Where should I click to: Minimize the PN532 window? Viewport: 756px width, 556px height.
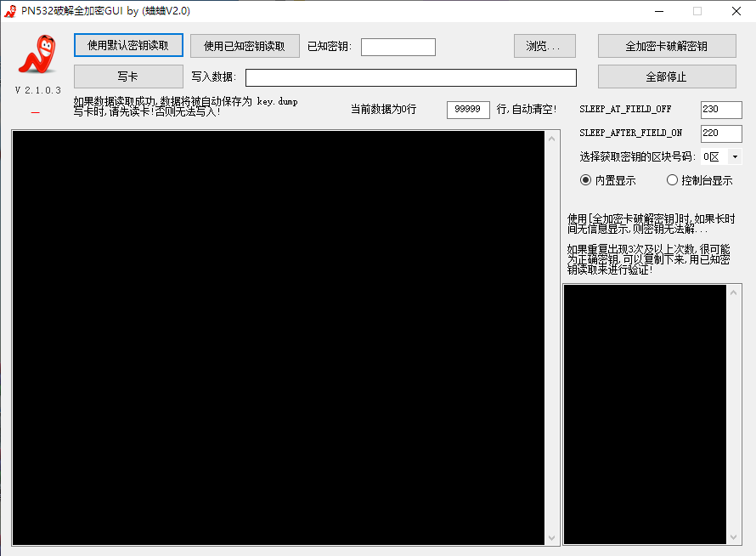(659, 11)
